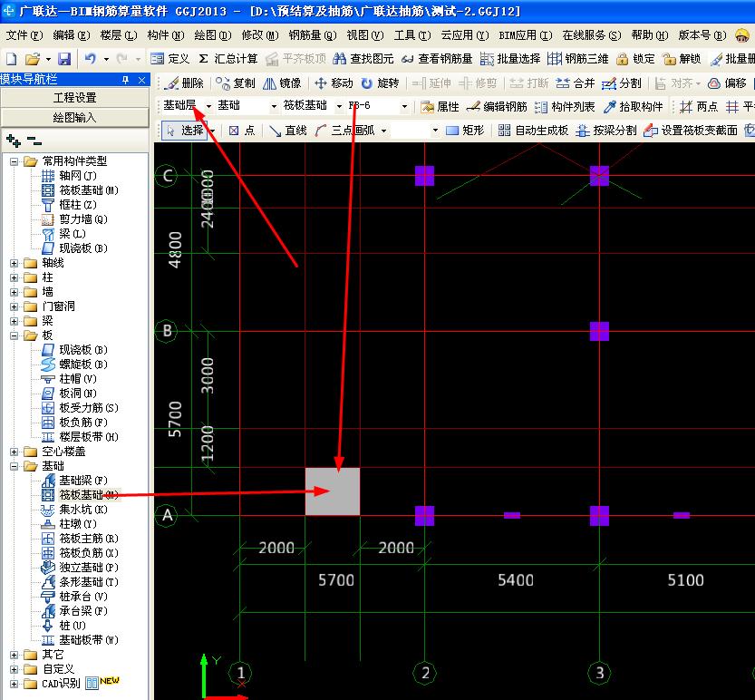Click the 分割 split tool
755x700 pixels.
(622, 83)
